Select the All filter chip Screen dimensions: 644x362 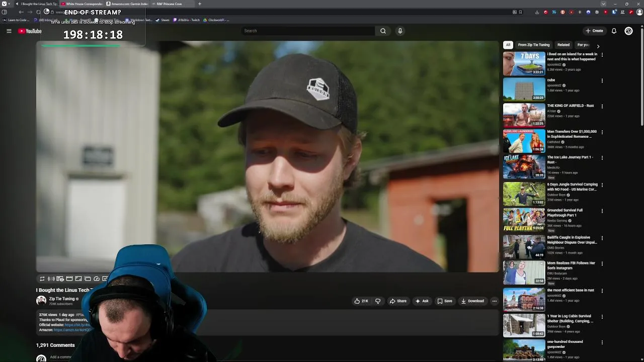[508, 45]
